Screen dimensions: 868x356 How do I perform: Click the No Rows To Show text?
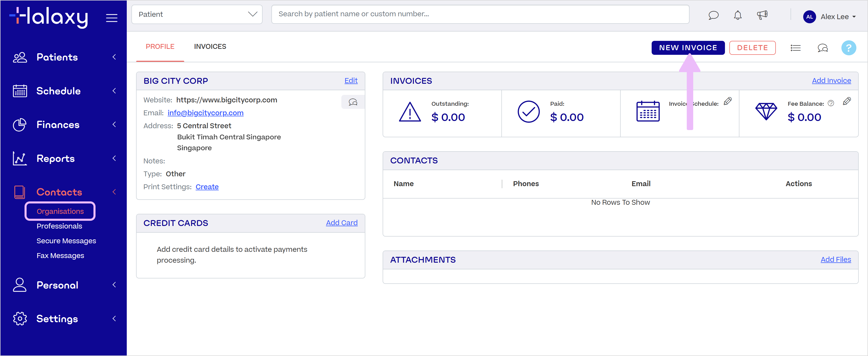[x=620, y=202]
